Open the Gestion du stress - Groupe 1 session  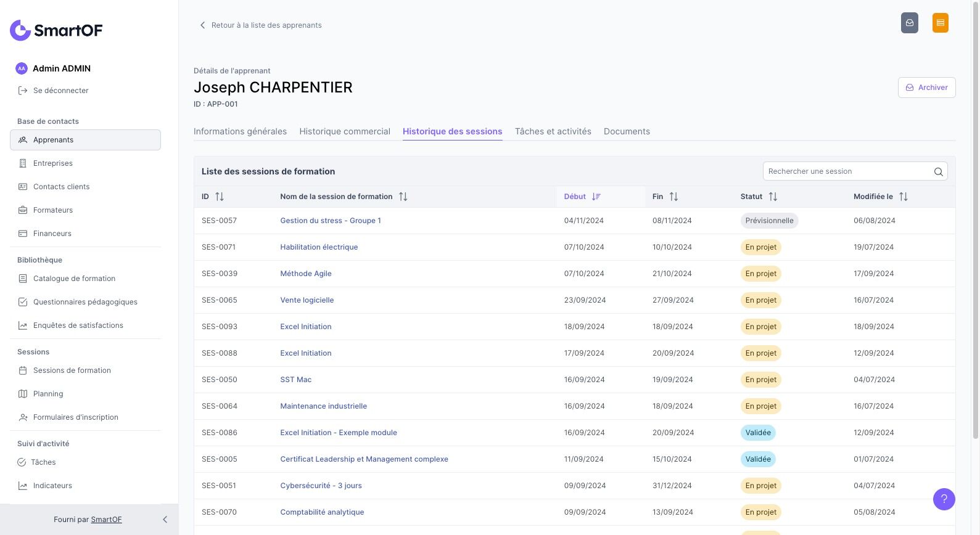331,221
